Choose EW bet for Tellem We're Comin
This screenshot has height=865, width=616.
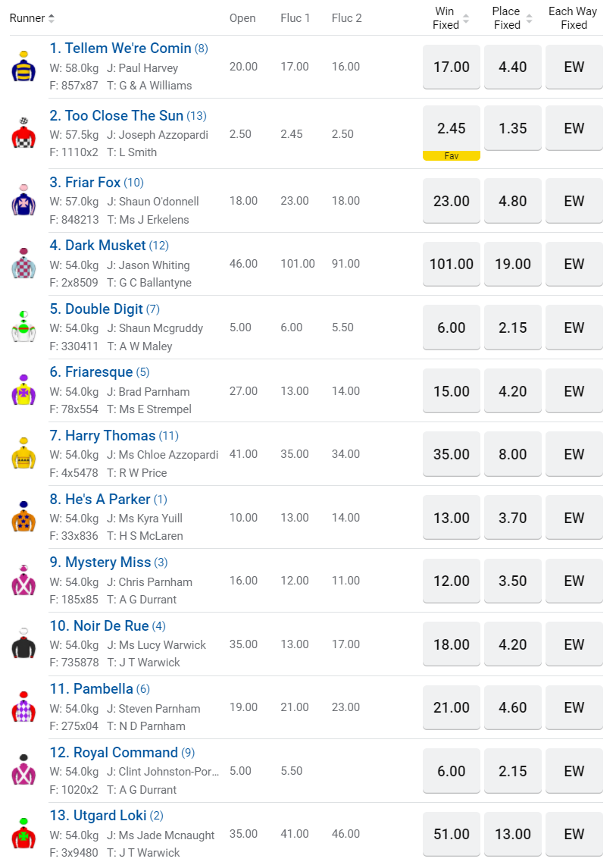[574, 67]
